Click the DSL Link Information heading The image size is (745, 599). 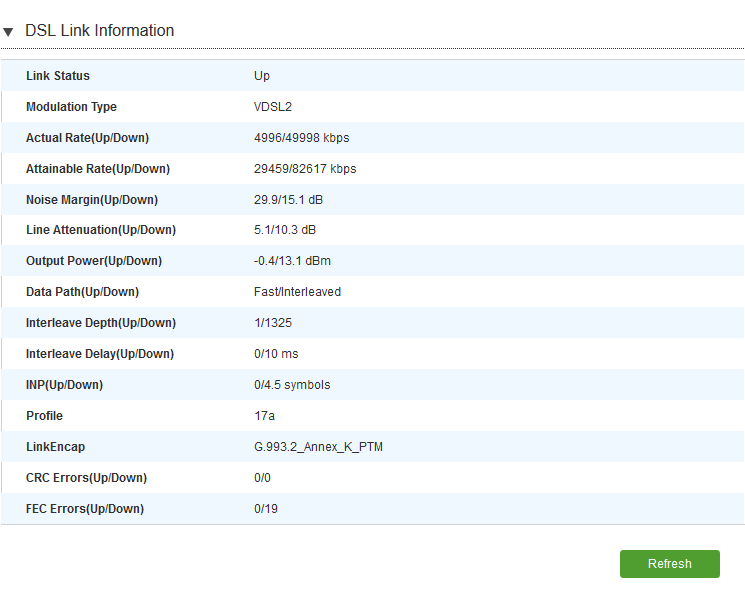point(99,31)
